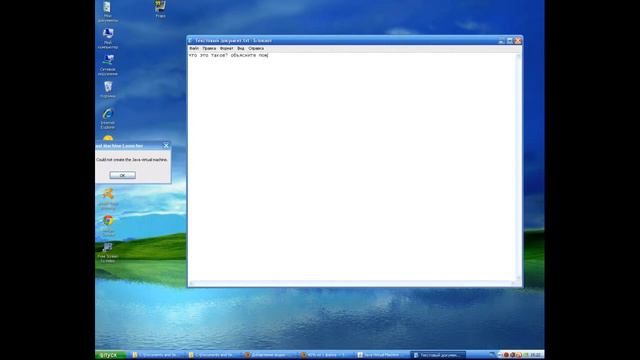The height and width of the screenshot is (360, 640).
Task: Switch to the Java Virtual Machine taskbar button
Action: pos(382,355)
